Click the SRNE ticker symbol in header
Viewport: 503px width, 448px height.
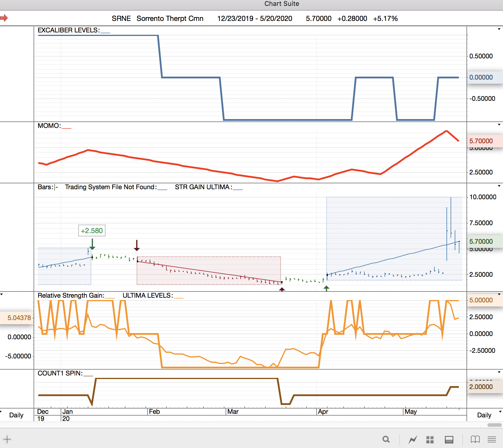(x=121, y=19)
